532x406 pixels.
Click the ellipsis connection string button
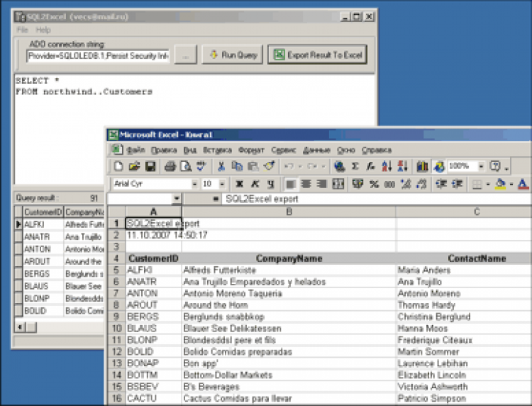click(x=186, y=55)
